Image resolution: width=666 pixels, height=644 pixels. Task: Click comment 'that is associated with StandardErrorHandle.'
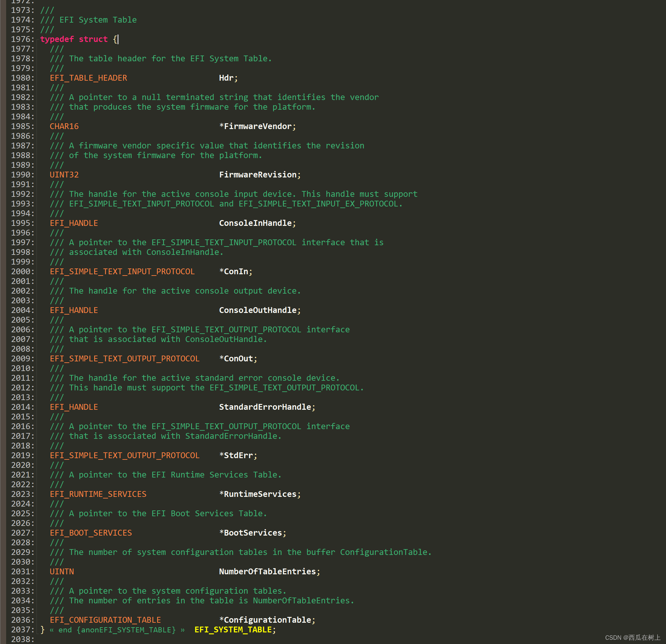(x=175, y=436)
